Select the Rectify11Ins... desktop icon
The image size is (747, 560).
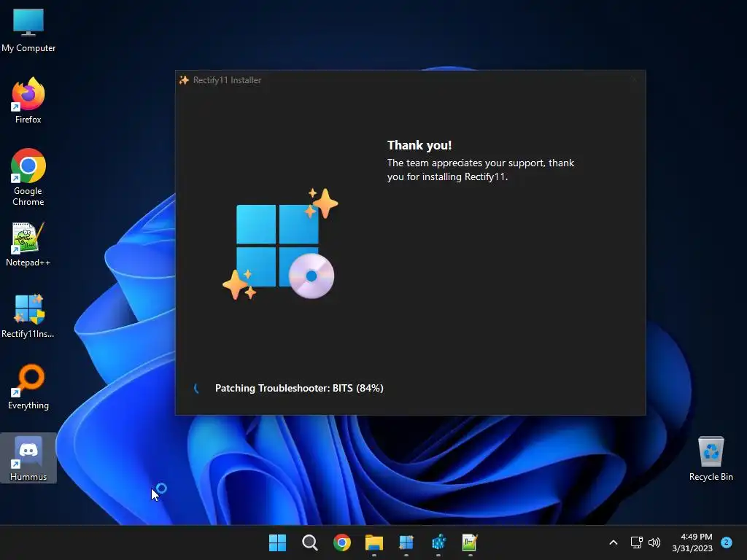pos(28,316)
